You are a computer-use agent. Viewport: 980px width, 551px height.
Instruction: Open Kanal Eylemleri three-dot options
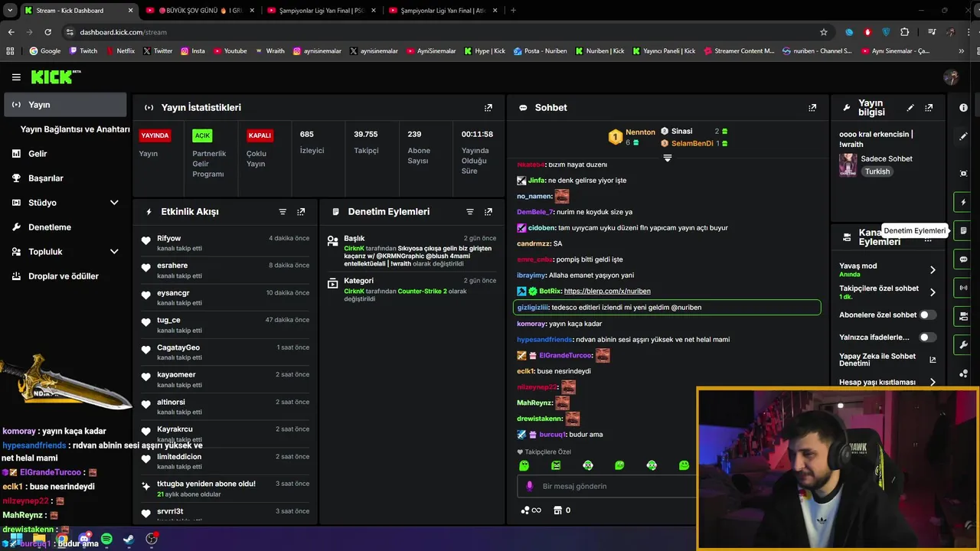point(928,240)
